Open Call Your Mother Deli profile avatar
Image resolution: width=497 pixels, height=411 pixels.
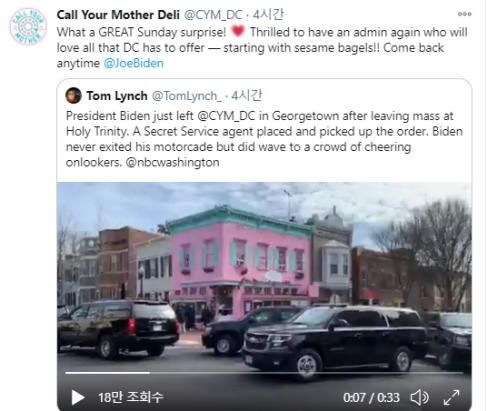point(28,27)
